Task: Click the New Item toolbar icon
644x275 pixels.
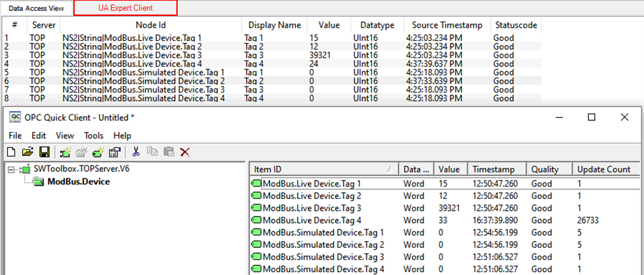Action: point(98,152)
